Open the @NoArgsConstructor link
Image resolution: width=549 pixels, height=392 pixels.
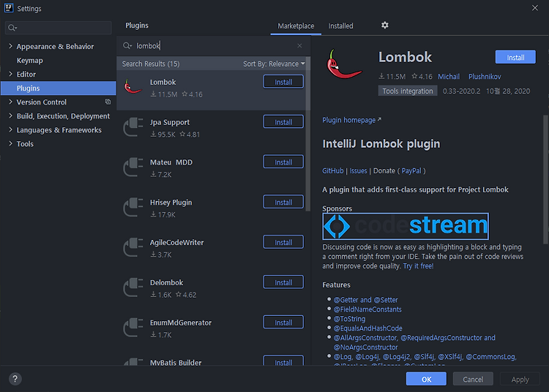[x=365, y=347]
